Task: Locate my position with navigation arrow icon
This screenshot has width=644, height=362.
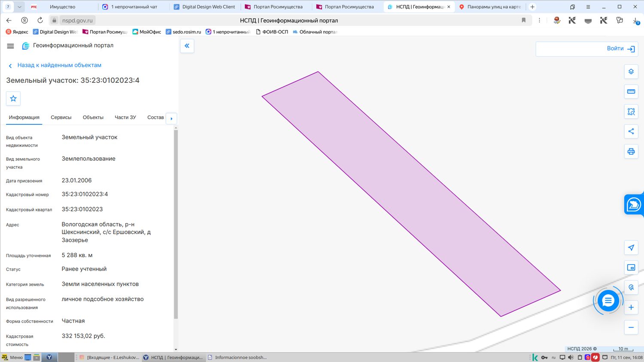Action: [x=631, y=247]
